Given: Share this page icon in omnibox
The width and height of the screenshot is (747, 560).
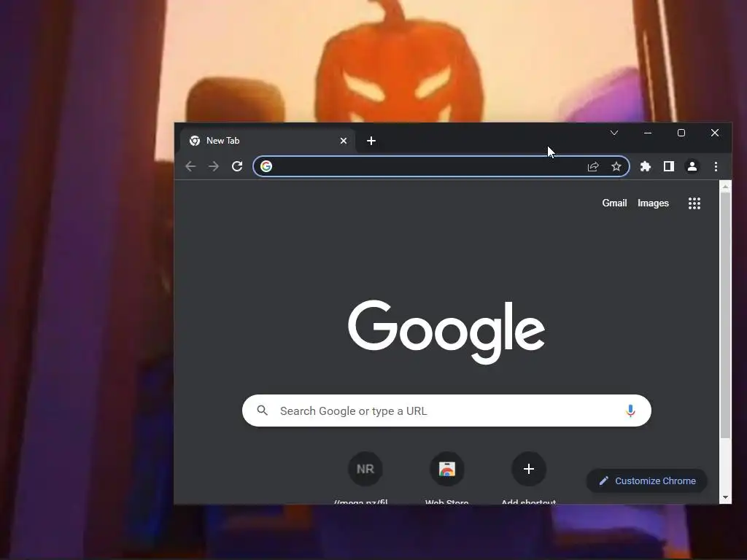Looking at the screenshot, I should 593,167.
